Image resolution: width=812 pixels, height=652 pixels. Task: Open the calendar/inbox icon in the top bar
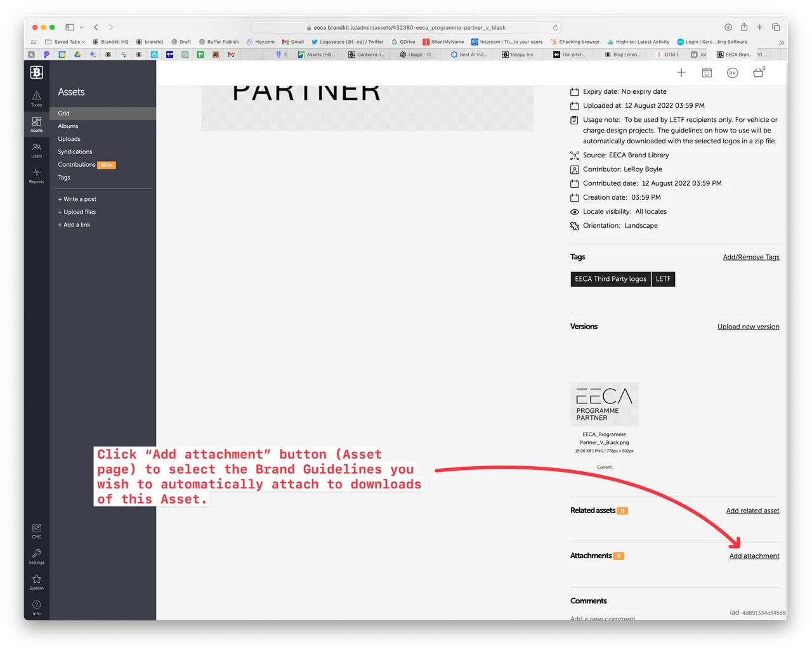[707, 73]
